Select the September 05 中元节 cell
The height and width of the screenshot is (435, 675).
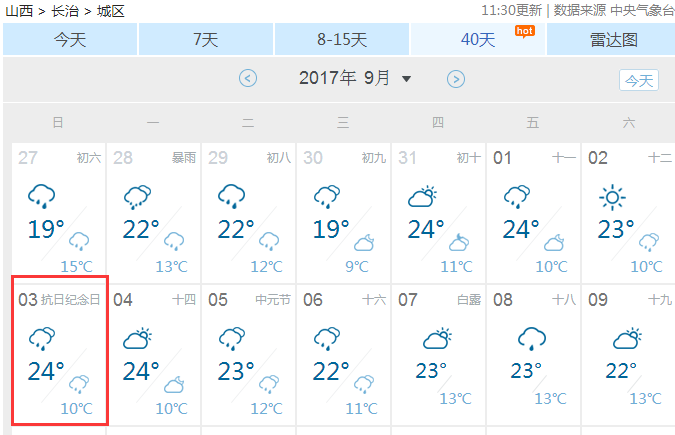248,355
